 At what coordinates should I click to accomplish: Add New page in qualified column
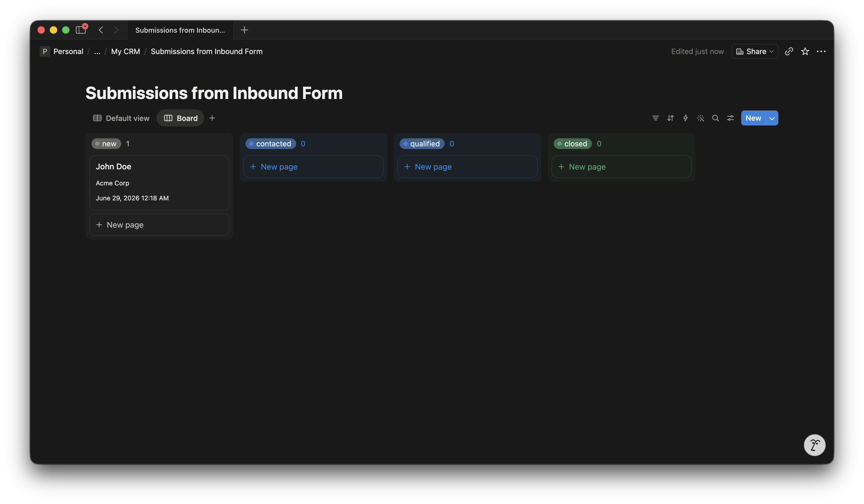(467, 167)
